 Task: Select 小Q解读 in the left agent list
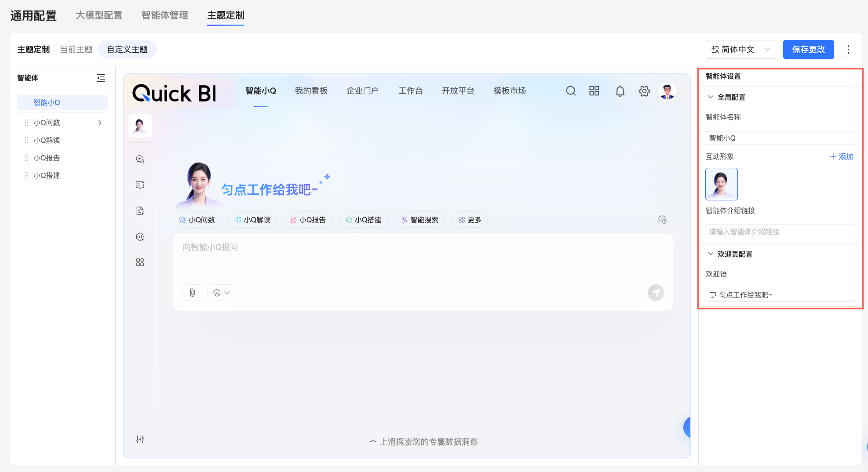47,140
